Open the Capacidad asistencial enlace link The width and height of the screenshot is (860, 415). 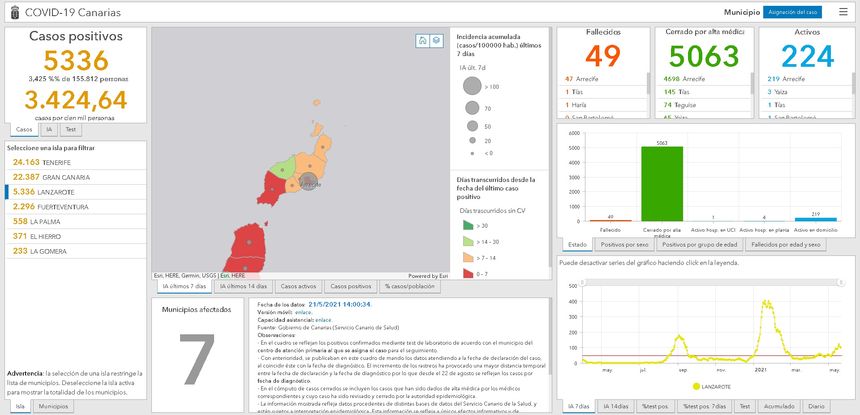325,320
